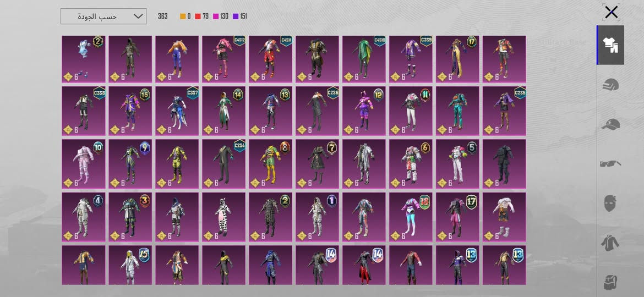
Task: Open the jacket category icon
Action: [x=610, y=243]
